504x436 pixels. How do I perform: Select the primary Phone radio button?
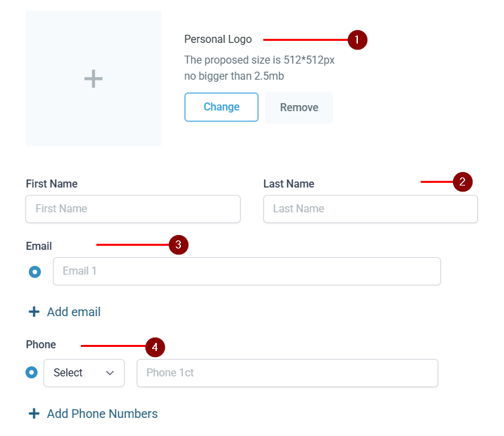(31, 372)
